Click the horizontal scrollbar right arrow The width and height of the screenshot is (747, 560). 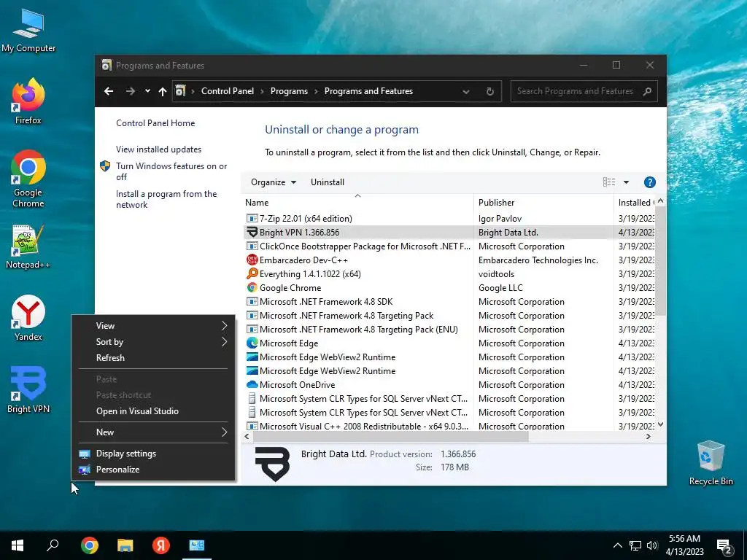click(x=648, y=436)
